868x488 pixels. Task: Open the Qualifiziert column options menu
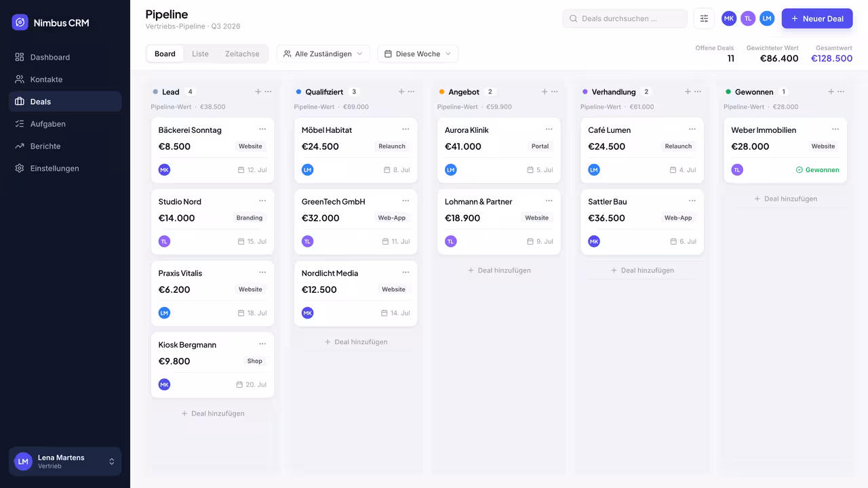pos(412,91)
